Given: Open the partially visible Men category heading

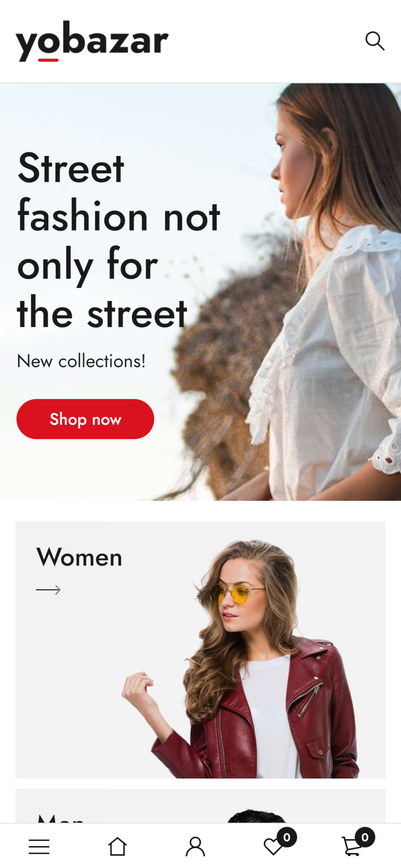Looking at the screenshot, I should click(61, 818).
